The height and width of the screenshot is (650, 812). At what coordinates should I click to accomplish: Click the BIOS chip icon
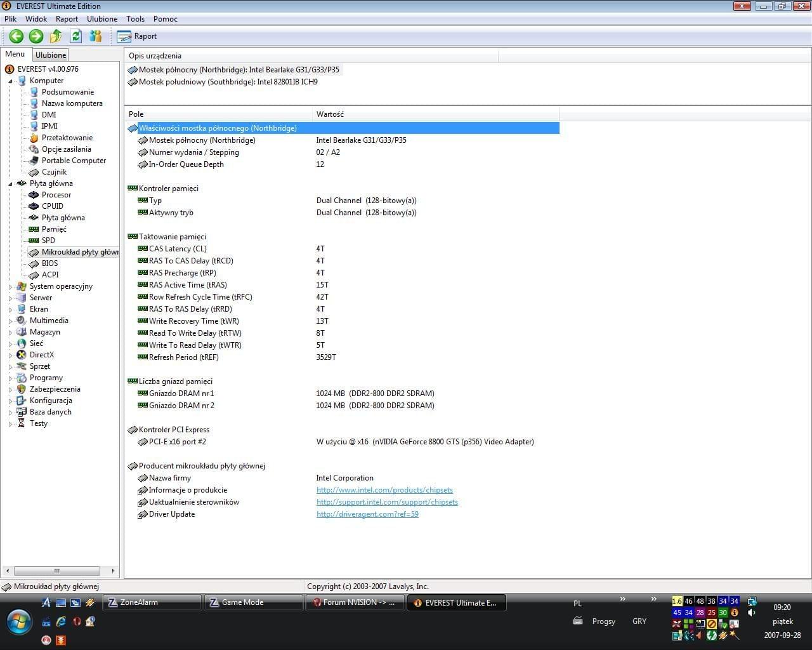point(34,263)
